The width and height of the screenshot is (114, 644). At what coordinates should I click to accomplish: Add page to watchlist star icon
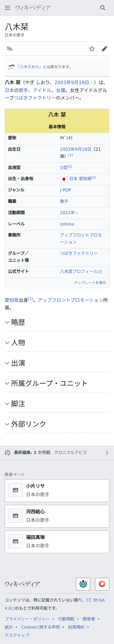coord(92,49)
